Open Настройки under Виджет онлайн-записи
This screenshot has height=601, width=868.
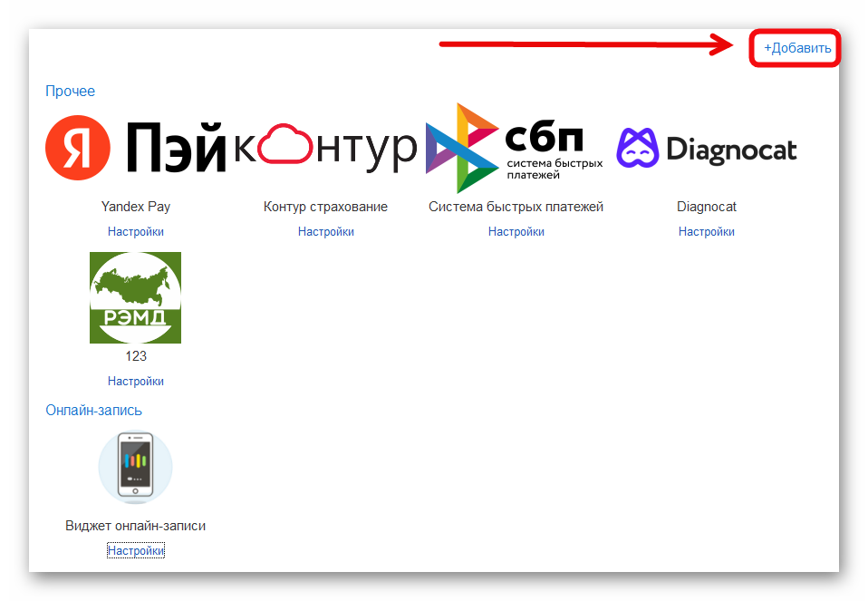(136, 550)
